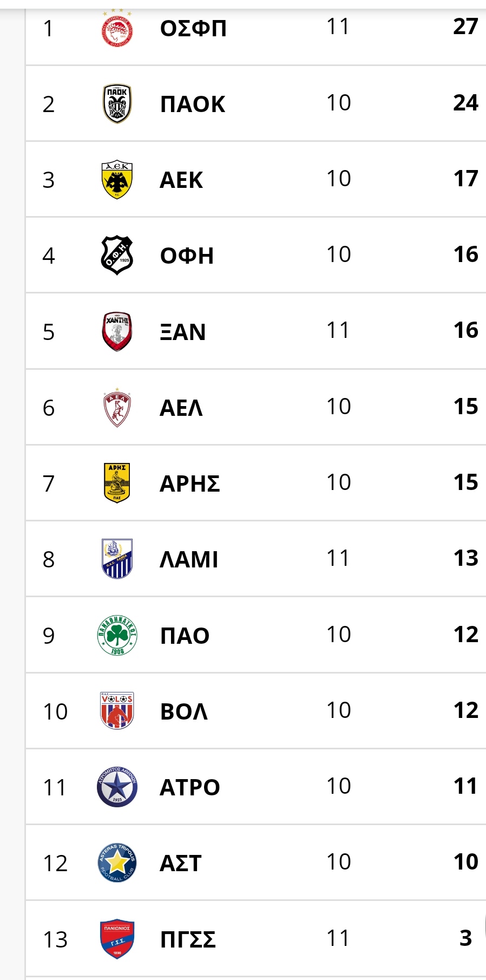Open the Lamia striped crest
The image size is (486, 980).
117,559
